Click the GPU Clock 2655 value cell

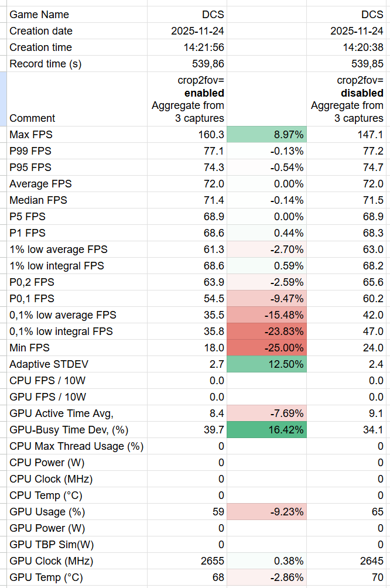click(212, 561)
